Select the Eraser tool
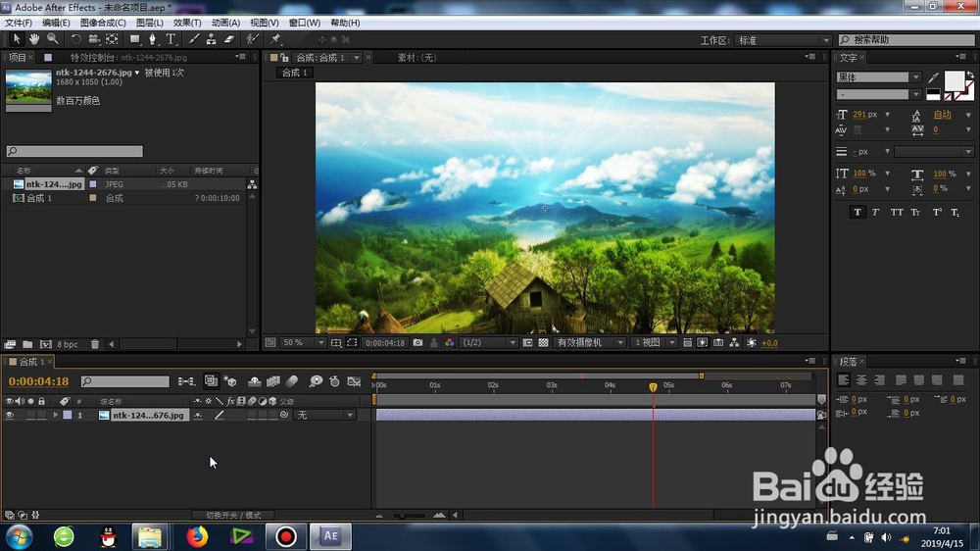The width and height of the screenshot is (980, 551). pyautogui.click(x=229, y=39)
